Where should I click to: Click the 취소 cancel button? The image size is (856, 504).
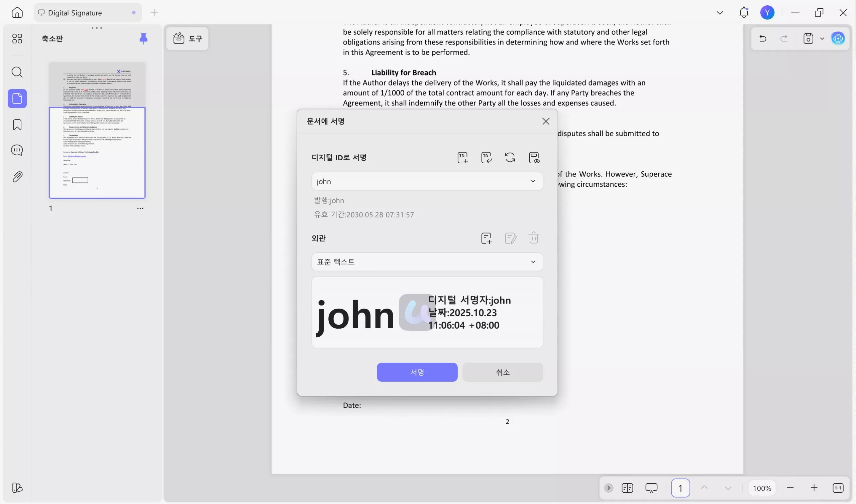coord(502,372)
